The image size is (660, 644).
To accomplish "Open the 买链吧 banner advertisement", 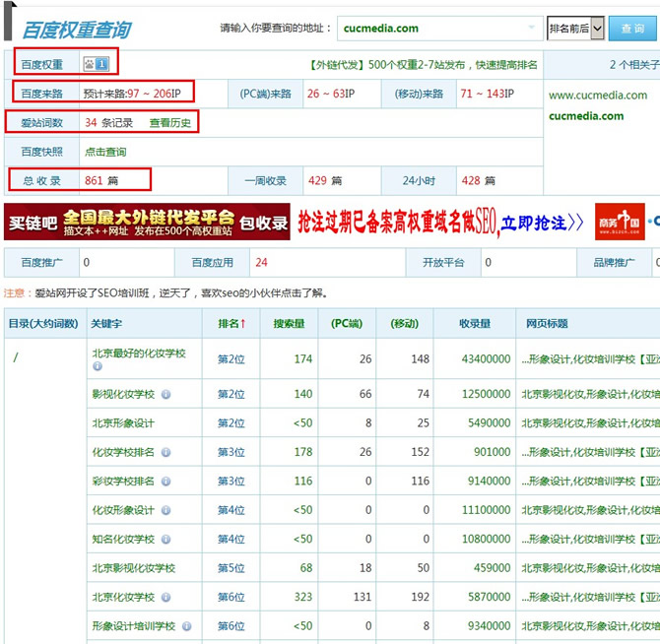I will (148, 222).
